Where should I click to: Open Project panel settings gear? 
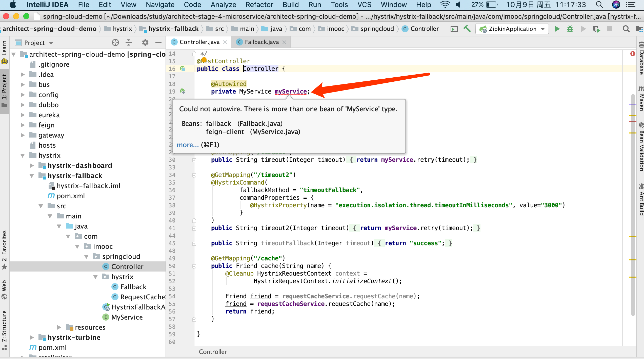click(x=145, y=42)
